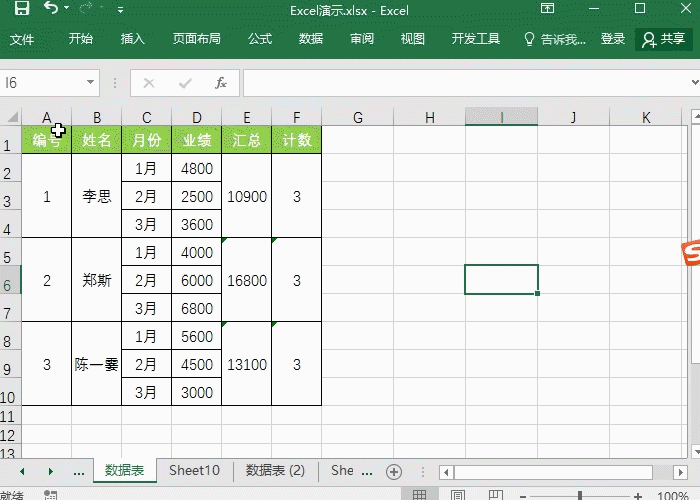The image size is (700, 500).
Task: Expand the Name Box dropdown arrow
Action: point(91,83)
